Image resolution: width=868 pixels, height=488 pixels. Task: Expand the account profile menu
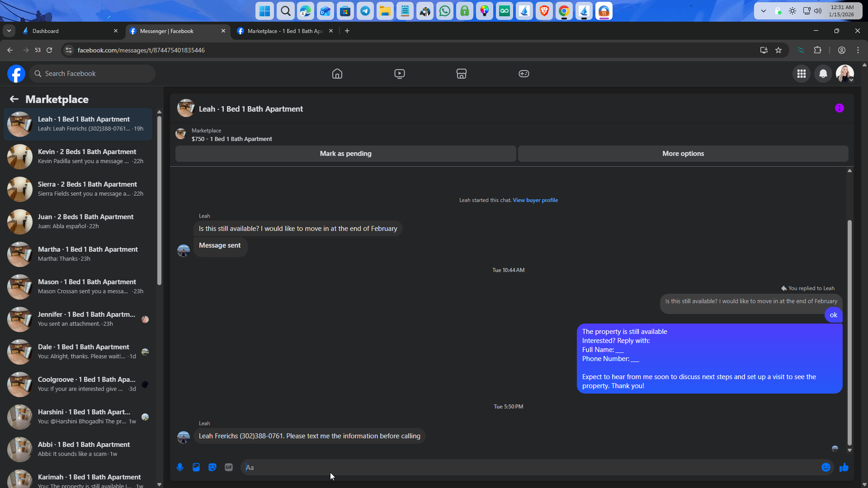[x=844, y=74]
